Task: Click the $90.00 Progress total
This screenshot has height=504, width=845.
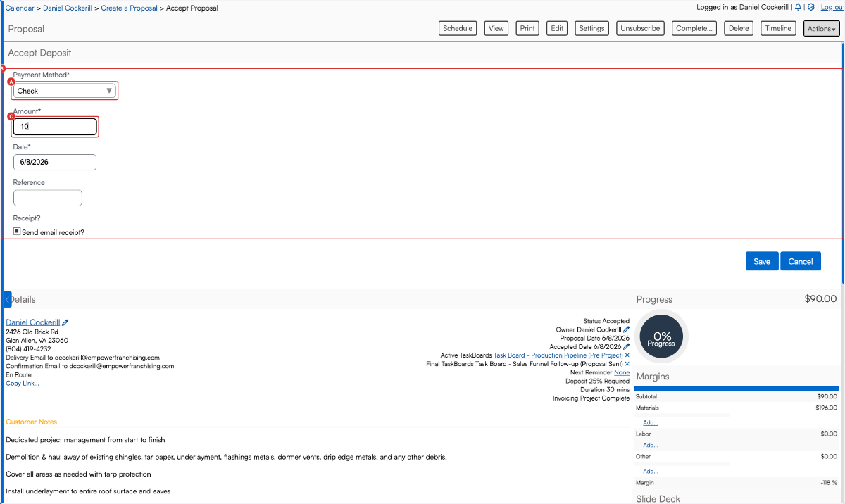Action: click(820, 299)
